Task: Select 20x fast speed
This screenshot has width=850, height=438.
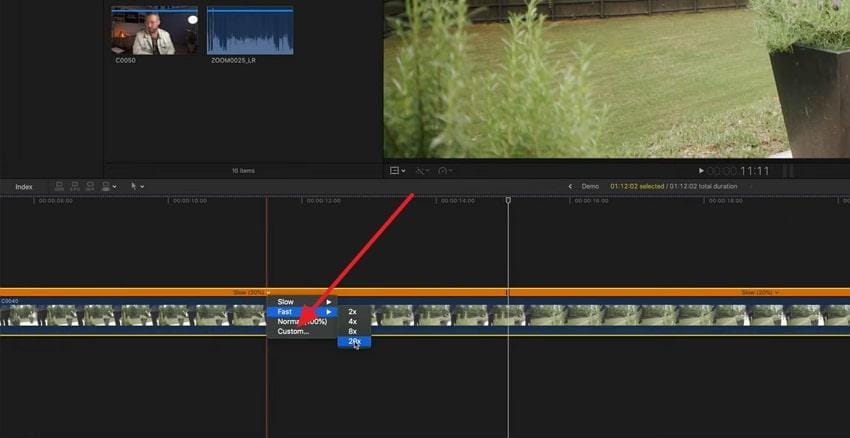Action: tap(354, 342)
